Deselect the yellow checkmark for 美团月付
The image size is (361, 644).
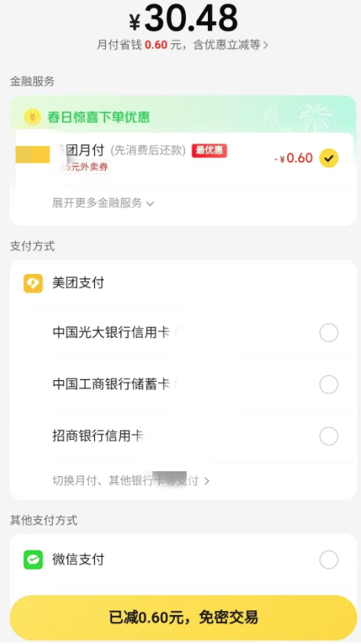[x=329, y=158]
